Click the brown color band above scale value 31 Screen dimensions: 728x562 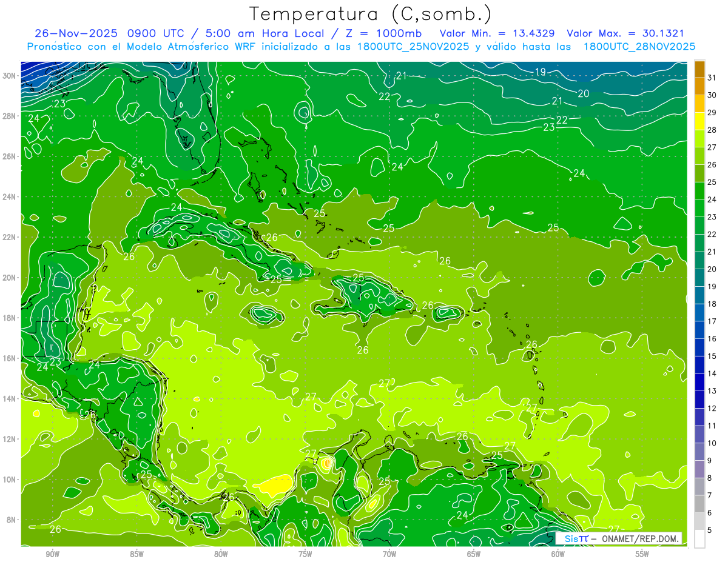point(699,69)
